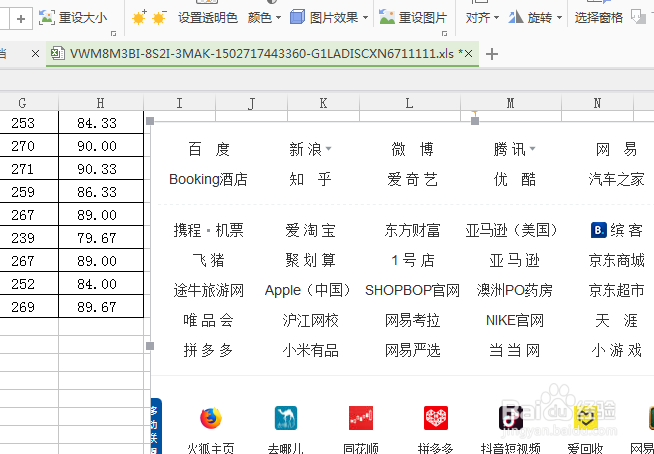Click the 重设图片 reset picture icon
The image size is (654, 454).
click(387, 18)
